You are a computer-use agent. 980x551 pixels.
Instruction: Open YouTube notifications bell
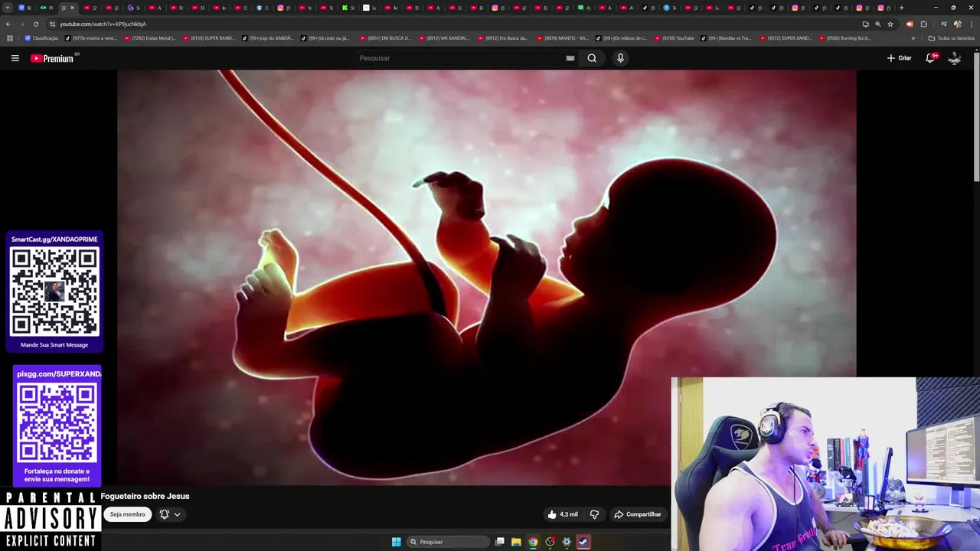931,58
